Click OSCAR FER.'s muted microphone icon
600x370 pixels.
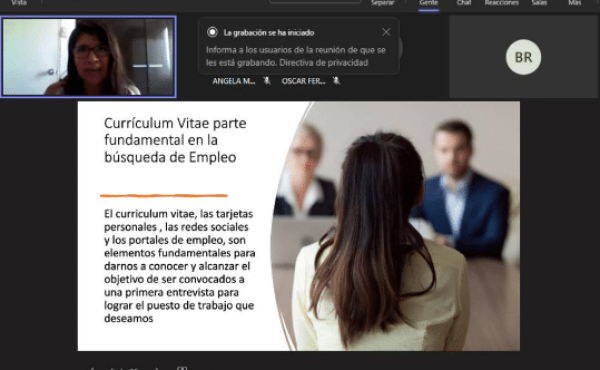[336, 81]
